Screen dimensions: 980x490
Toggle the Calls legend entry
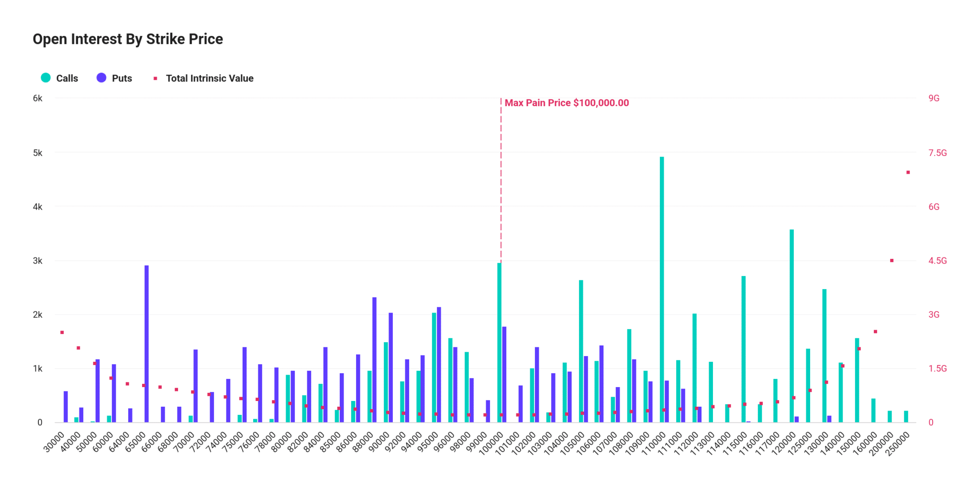(x=59, y=78)
